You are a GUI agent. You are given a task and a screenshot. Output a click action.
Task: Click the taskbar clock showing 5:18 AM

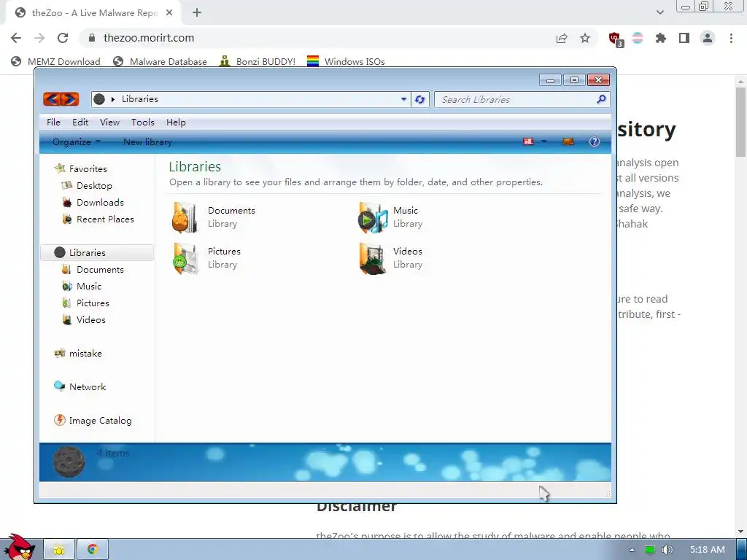(707, 550)
